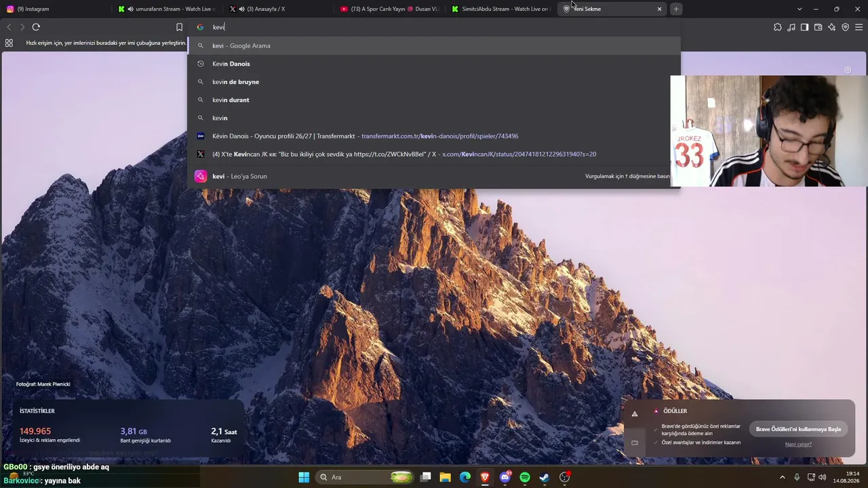868x488 pixels.
Task: Bookmark this page with the bookmark icon
Action: click(179, 27)
